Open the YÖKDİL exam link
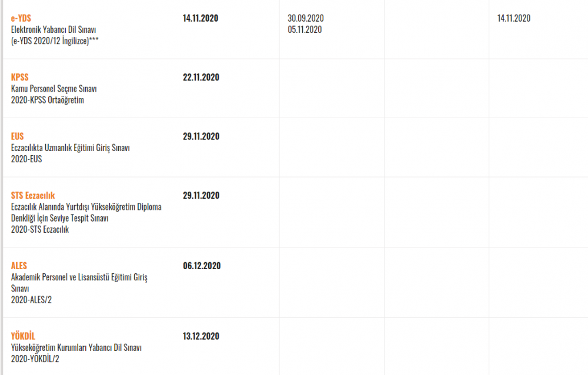 pyautogui.click(x=23, y=336)
